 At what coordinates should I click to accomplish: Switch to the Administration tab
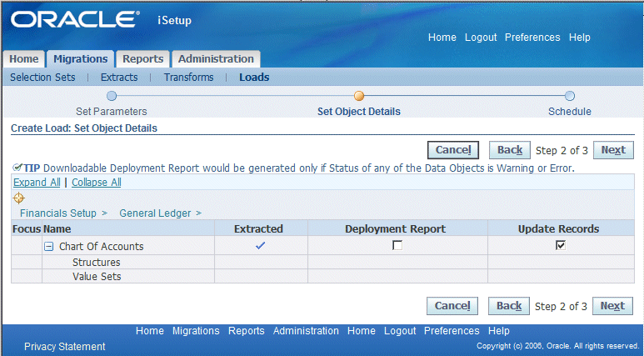pyautogui.click(x=216, y=59)
